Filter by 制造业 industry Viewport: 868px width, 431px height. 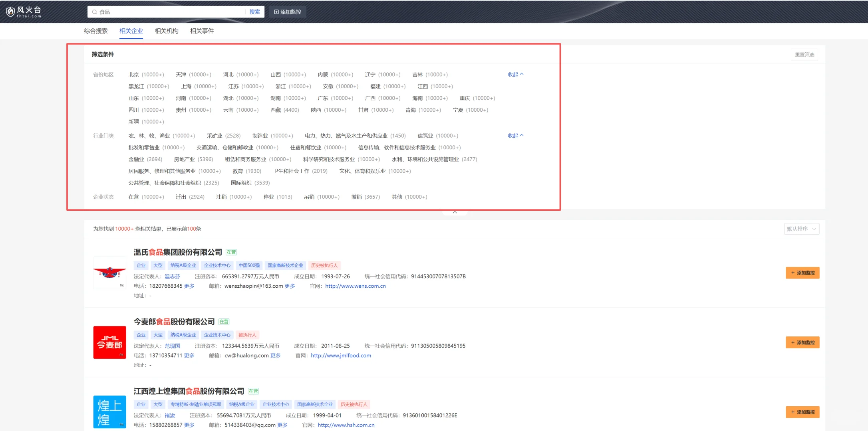tap(260, 136)
